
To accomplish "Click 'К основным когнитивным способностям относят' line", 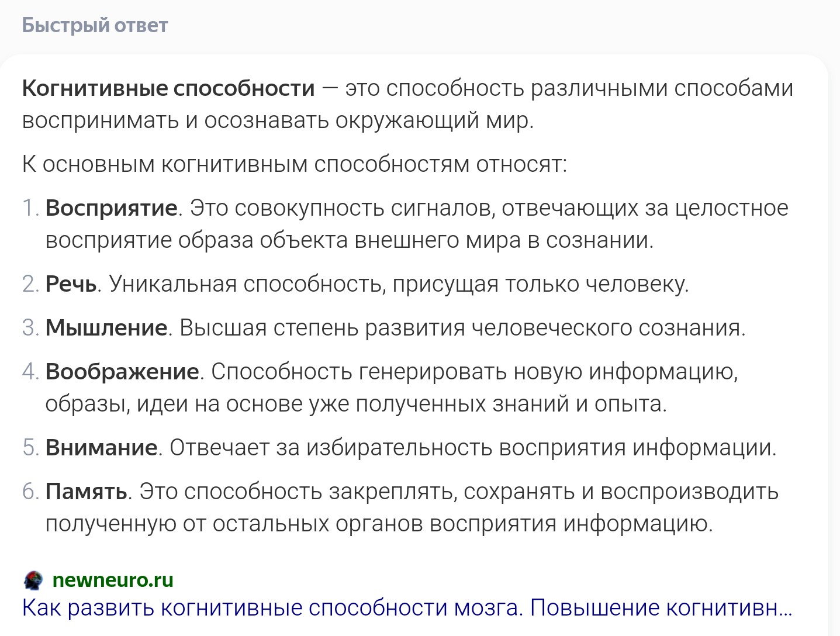I will 295,164.
